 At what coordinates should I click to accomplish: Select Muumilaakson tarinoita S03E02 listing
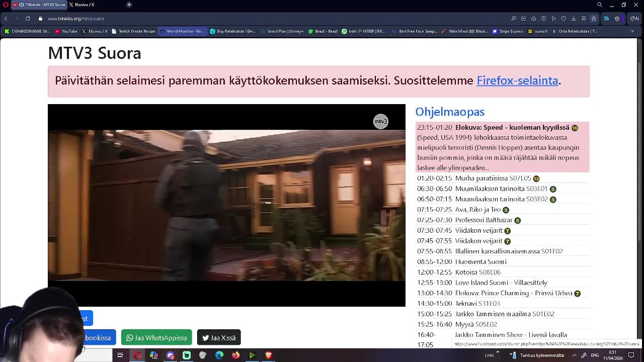(x=502, y=199)
